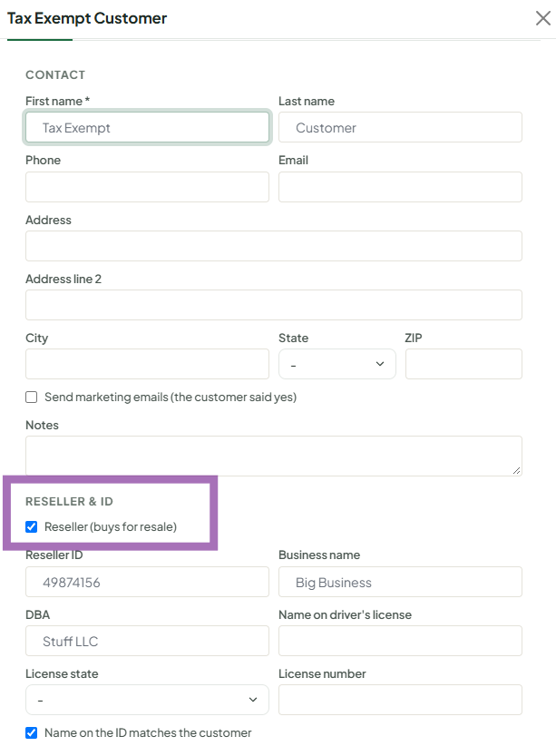Viewport: 556px width, 756px height.
Task: Click the License number field
Action: pos(400,700)
